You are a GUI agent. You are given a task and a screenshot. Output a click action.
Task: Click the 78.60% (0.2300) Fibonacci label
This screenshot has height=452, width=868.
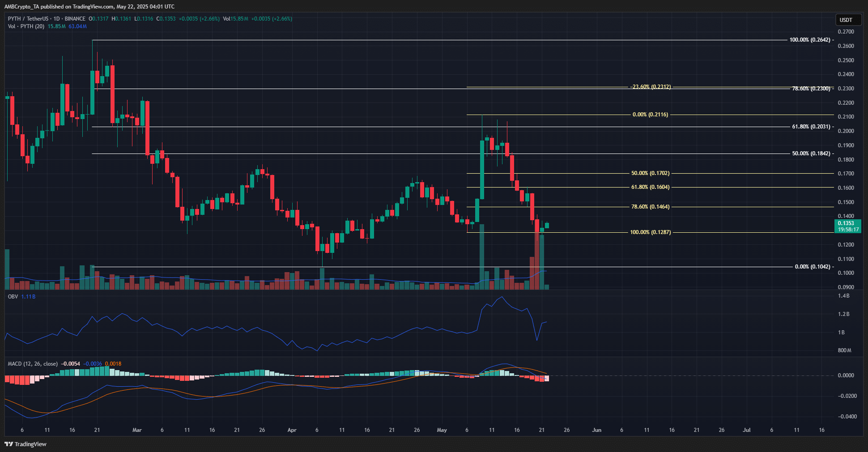pos(811,89)
